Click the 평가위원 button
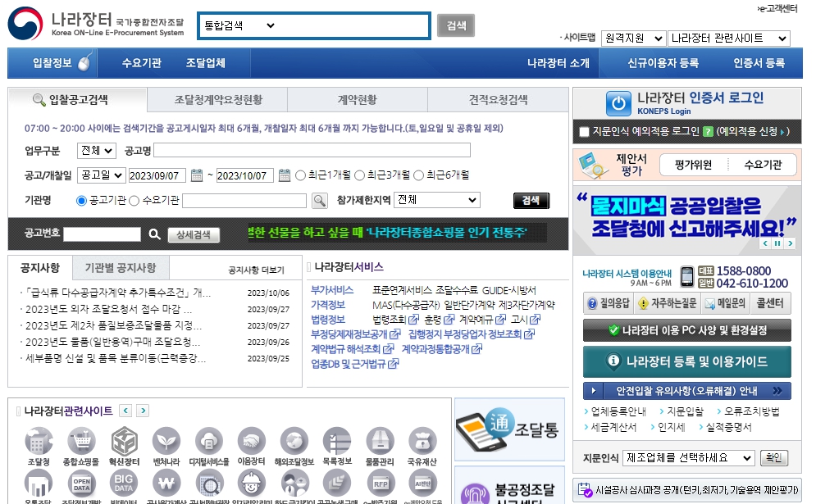The width and height of the screenshot is (816, 504). coord(693,165)
